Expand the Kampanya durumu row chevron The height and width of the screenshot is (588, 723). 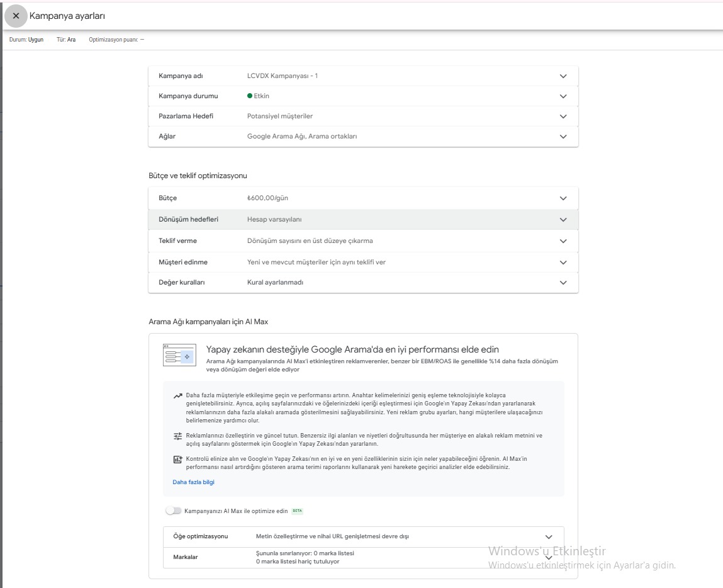tap(563, 96)
